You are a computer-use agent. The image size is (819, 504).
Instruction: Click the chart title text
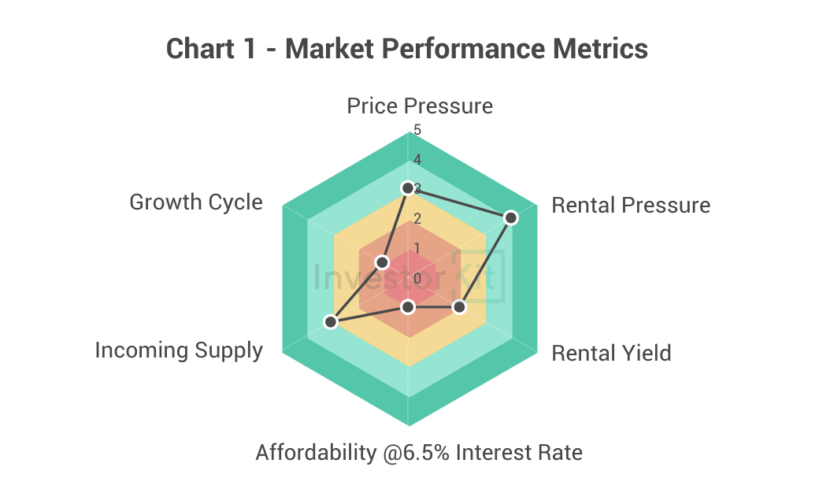pos(407,49)
